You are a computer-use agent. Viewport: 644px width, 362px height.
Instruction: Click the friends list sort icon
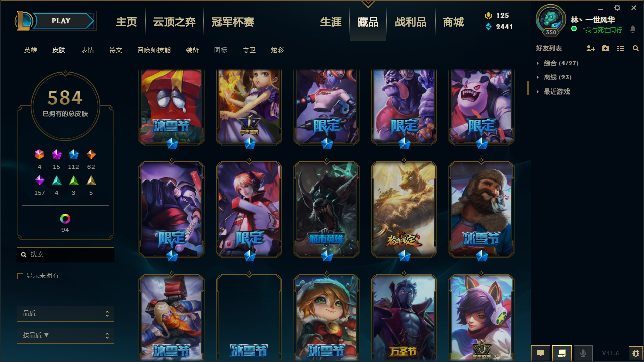click(x=621, y=48)
